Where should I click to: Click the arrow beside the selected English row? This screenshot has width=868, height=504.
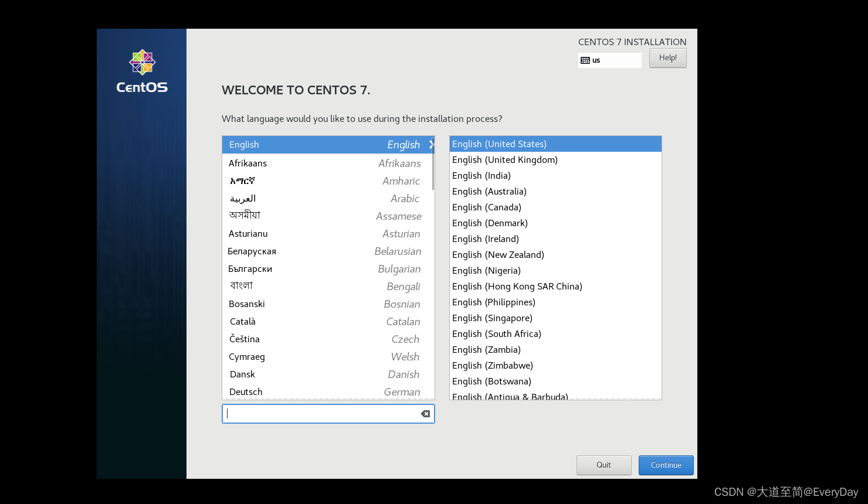pos(431,144)
